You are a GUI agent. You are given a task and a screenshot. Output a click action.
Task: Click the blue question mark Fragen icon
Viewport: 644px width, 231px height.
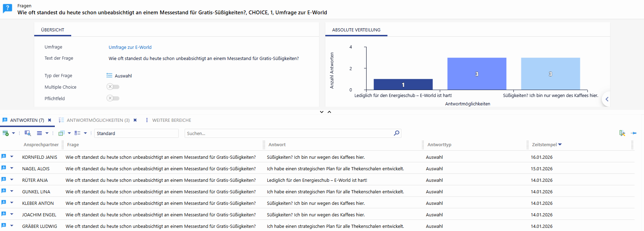pyautogui.click(x=7, y=8)
